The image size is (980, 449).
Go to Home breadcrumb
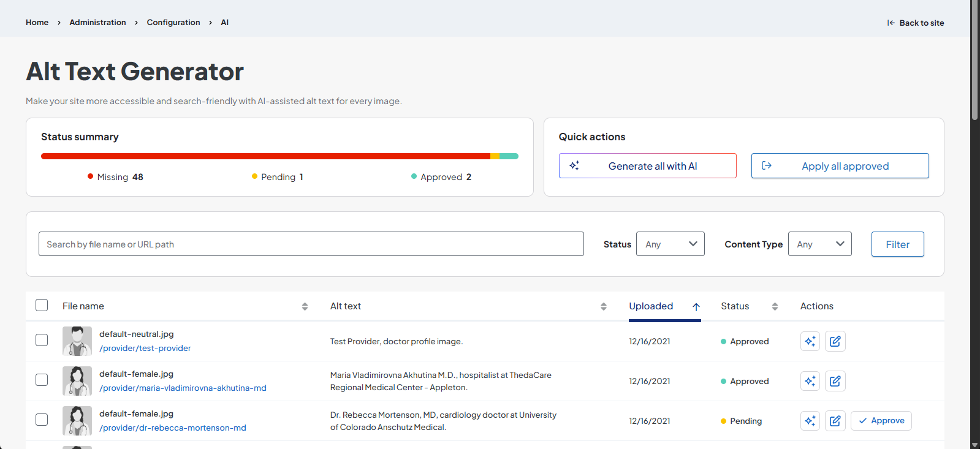37,22
